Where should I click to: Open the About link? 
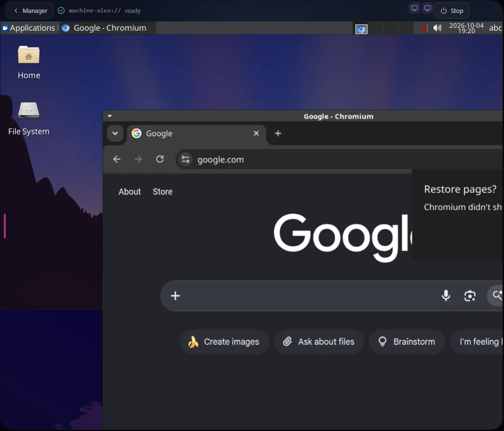click(130, 192)
